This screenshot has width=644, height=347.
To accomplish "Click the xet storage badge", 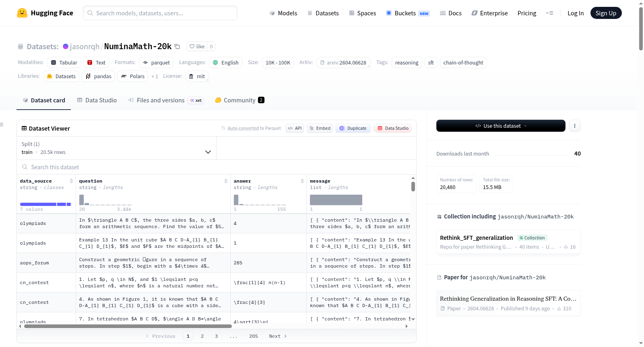I will [196, 100].
